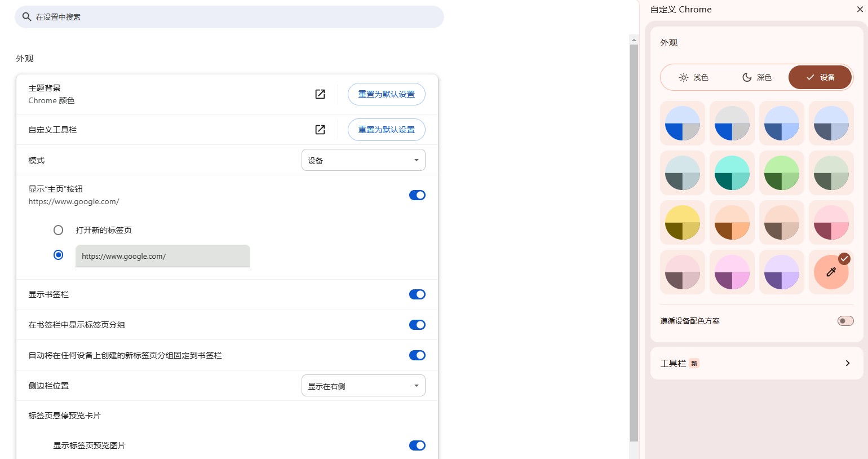
Task: Click the search magnifier icon in settings
Action: pyautogui.click(x=26, y=17)
